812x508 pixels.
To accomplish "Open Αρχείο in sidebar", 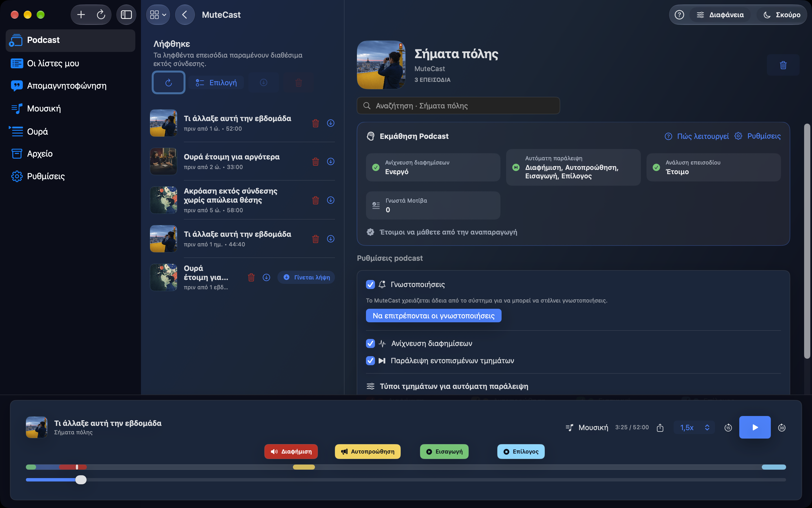I will (70, 154).
